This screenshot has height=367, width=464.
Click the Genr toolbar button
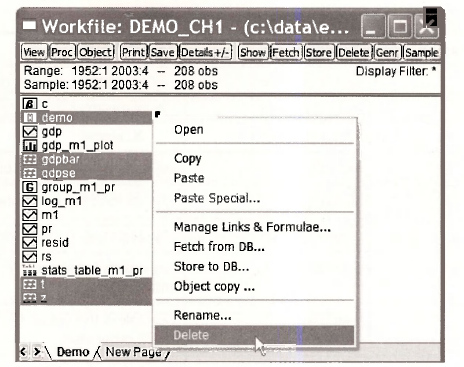tap(387, 53)
